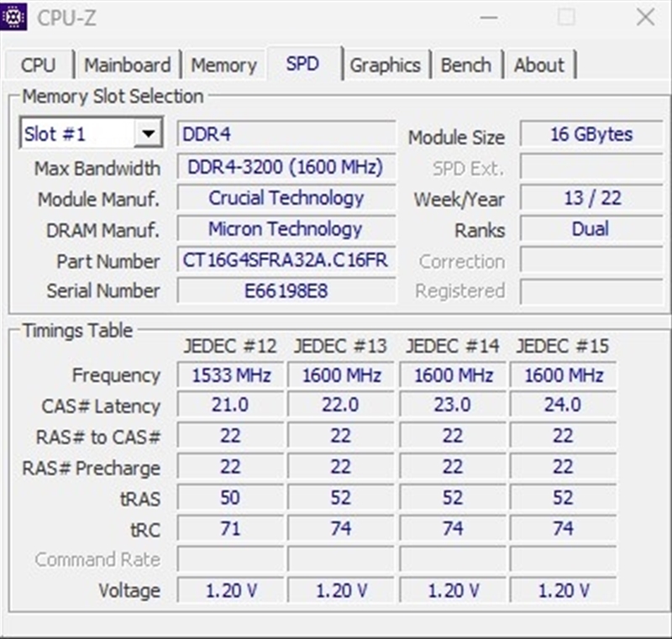
Task: Click the Frequency row label
Action: pos(116,375)
